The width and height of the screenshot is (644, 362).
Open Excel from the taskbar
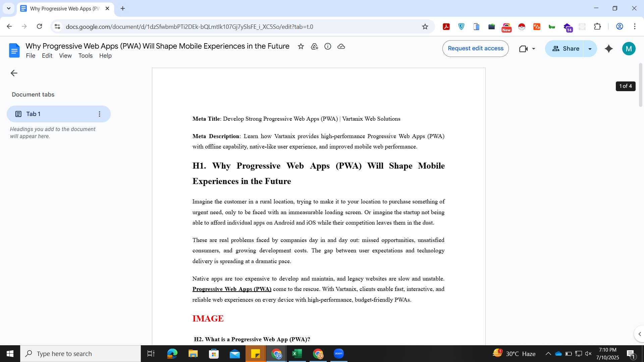297,354
